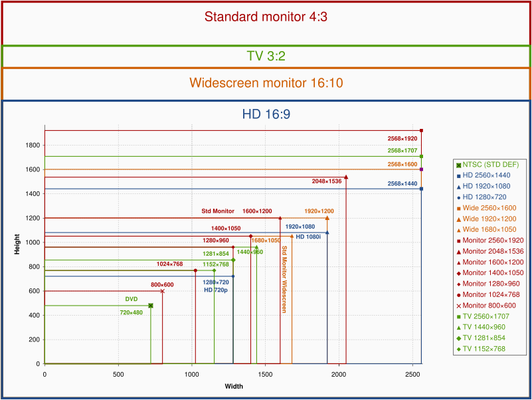This screenshot has width=532, height=400.
Task: Click the '1800' y-axis tick
Action: click(x=33, y=146)
